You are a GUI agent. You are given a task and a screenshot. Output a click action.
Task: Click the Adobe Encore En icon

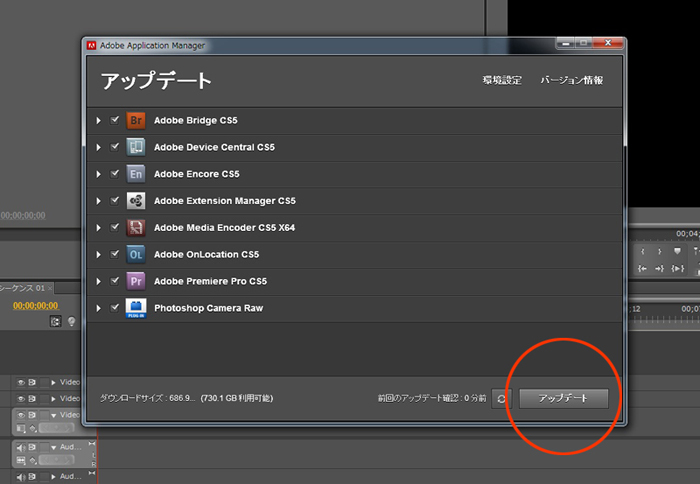click(x=136, y=174)
